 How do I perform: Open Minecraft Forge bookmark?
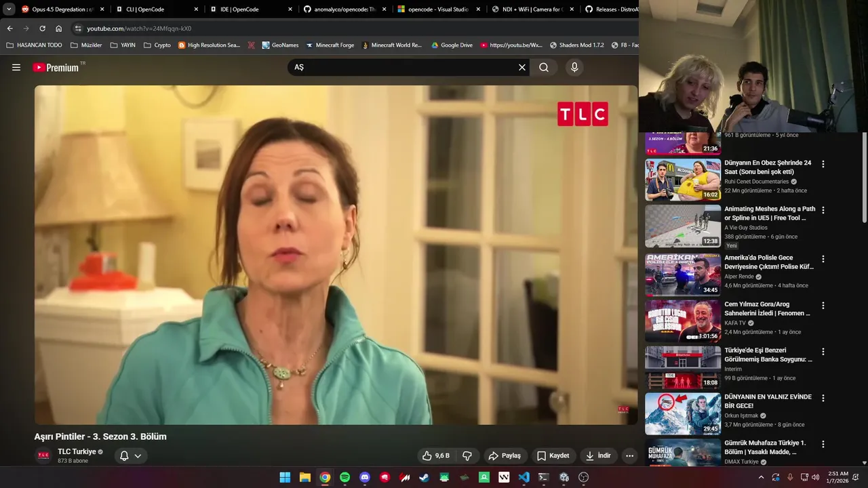click(330, 45)
